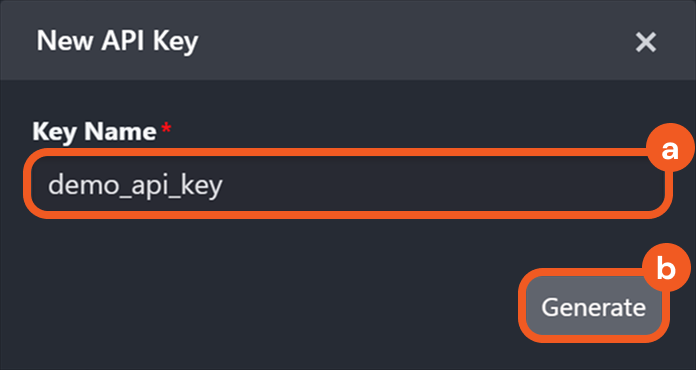The image size is (696, 370).
Task: Click the 'Key Name' field label
Action: (x=94, y=132)
